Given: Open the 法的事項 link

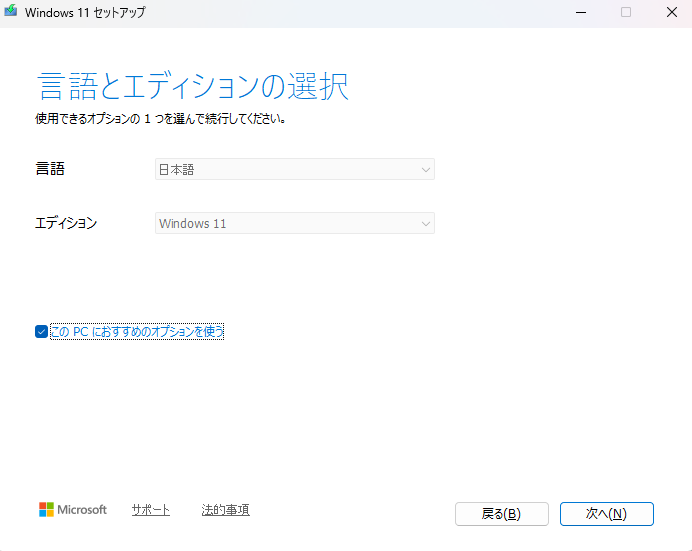Looking at the screenshot, I should tap(225, 510).
